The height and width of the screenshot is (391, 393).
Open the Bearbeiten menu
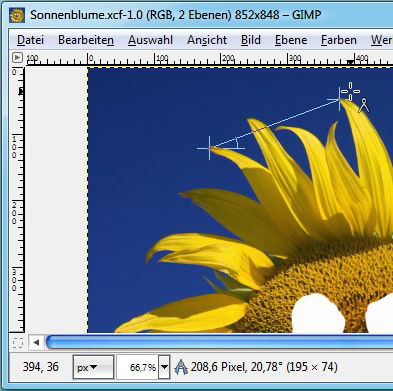tap(86, 40)
